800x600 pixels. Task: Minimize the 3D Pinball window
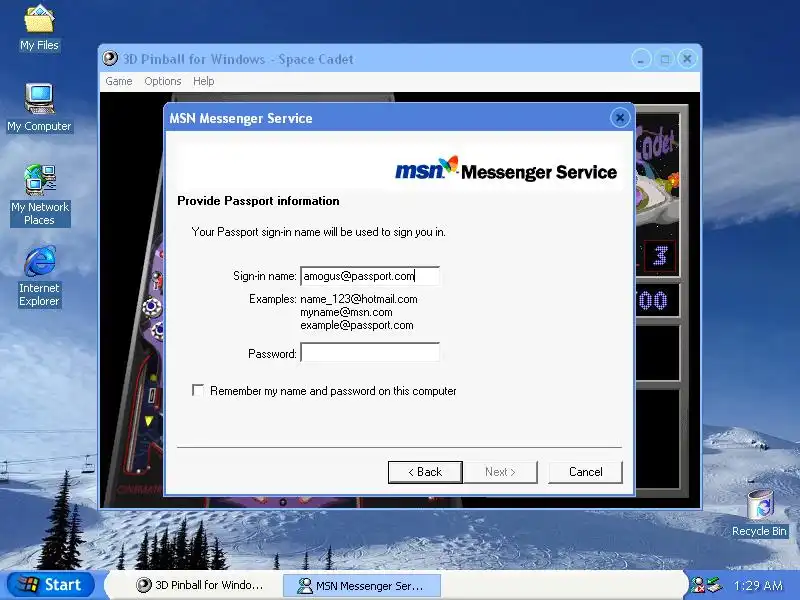641,59
